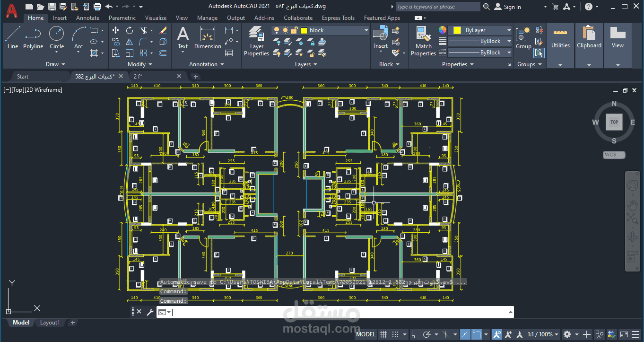
Task: Open the annotation scale 1:1 / 100% dropdown
Action: coord(543,334)
